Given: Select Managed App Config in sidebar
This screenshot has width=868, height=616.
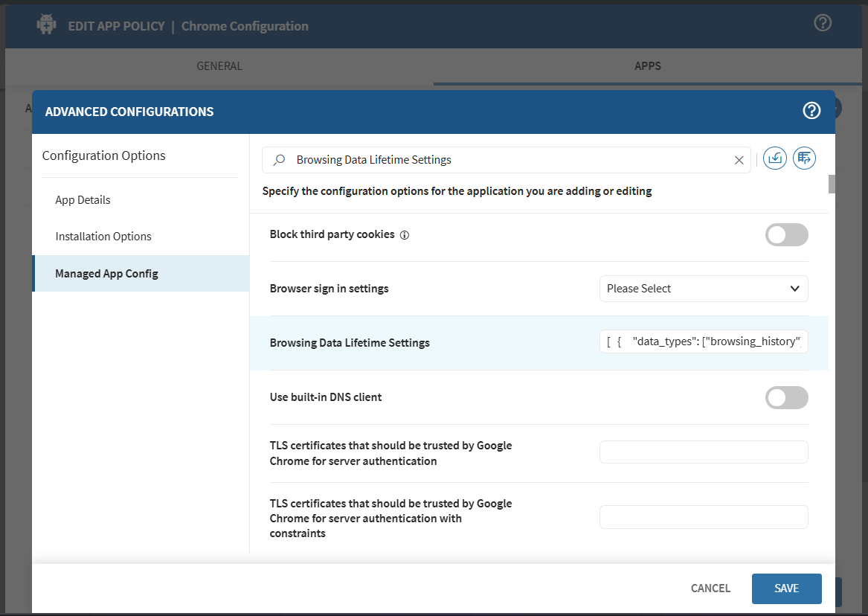Looking at the screenshot, I should point(106,274).
